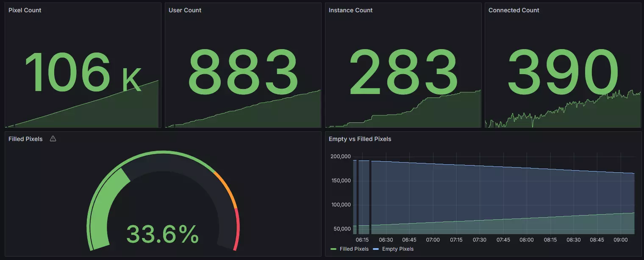644x260 pixels.
Task: Click the green Filled Pixels legend color
Action: point(333,249)
